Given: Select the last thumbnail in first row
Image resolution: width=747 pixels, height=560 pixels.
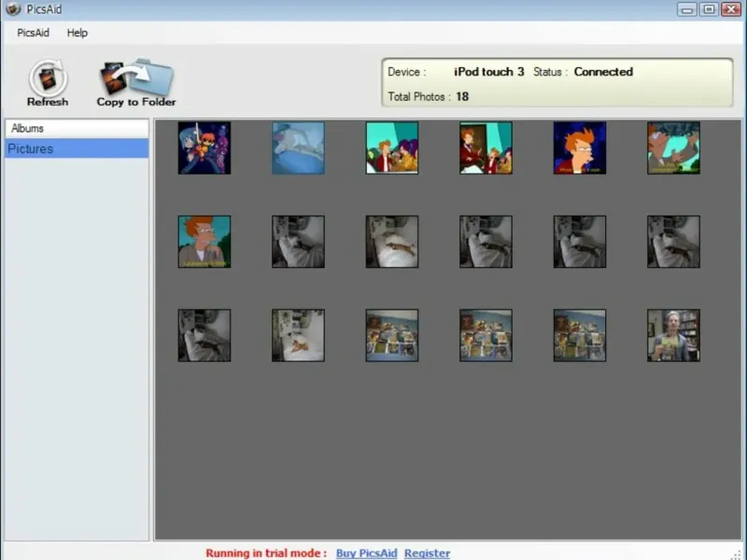Looking at the screenshot, I should [673, 147].
